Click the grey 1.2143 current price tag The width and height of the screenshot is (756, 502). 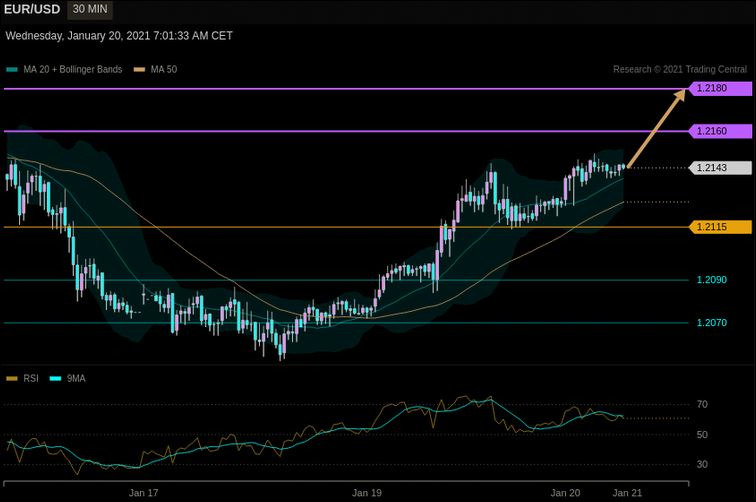coord(720,167)
